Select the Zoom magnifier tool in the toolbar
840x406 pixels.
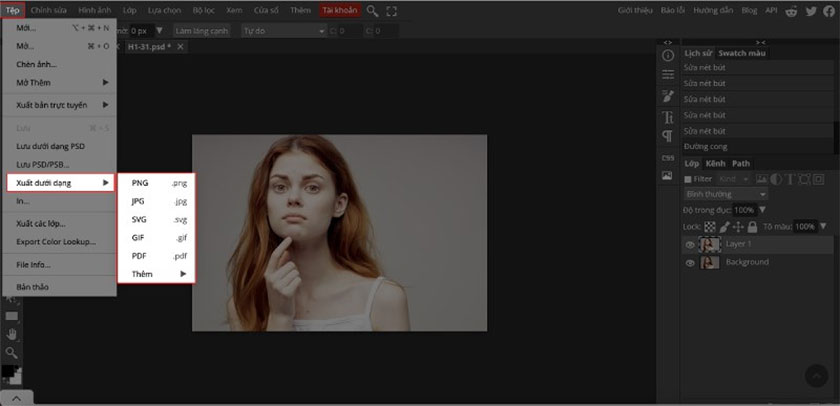point(11,352)
